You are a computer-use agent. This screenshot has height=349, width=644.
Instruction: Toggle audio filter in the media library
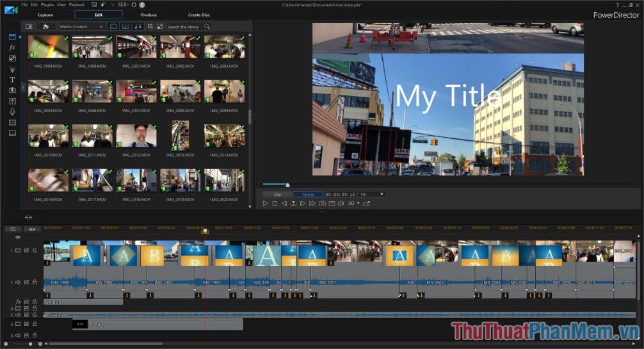(138, 26)
